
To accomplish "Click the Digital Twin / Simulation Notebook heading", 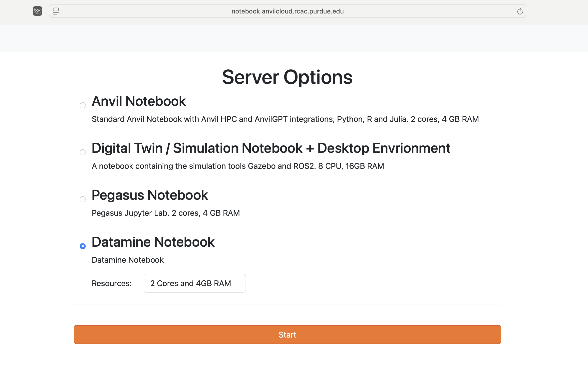I will point(271,148).
